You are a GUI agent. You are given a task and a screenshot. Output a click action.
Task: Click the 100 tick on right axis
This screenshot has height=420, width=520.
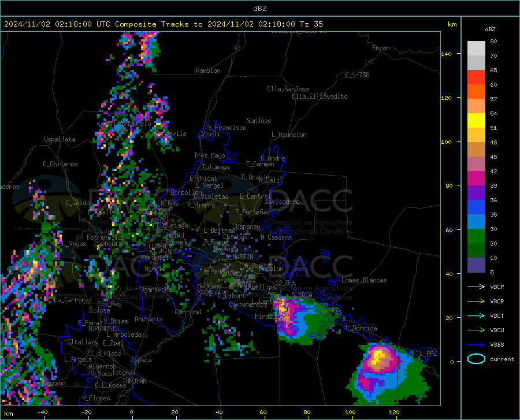(x=446, y=142)
